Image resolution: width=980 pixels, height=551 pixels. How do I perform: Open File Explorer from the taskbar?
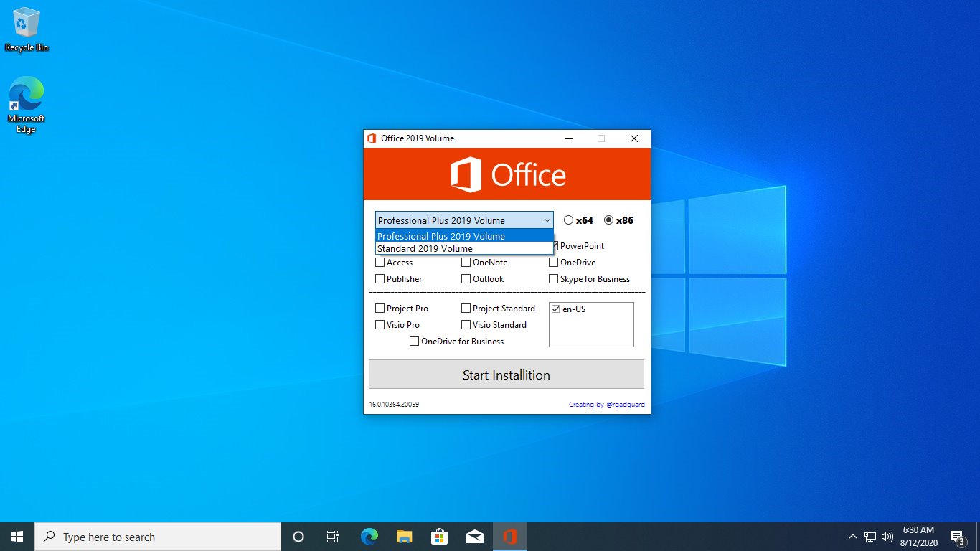(404, 536)
